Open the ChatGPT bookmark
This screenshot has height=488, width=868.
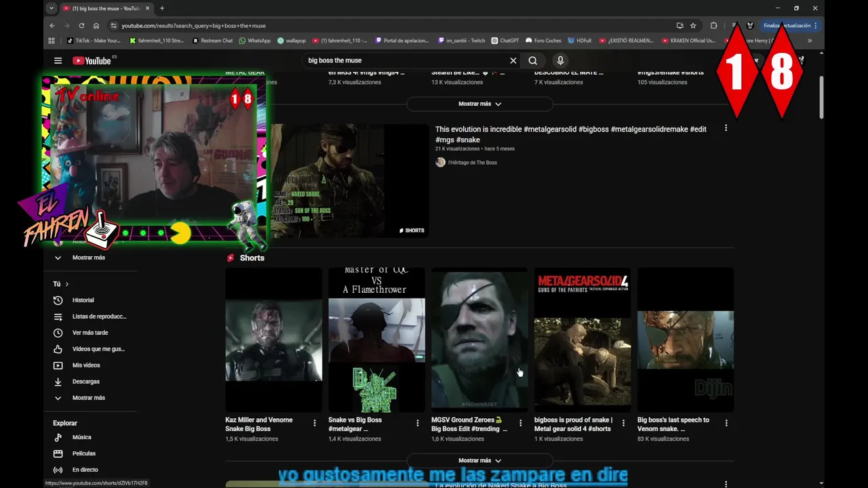pyautogui.click(x=505, y=41)
